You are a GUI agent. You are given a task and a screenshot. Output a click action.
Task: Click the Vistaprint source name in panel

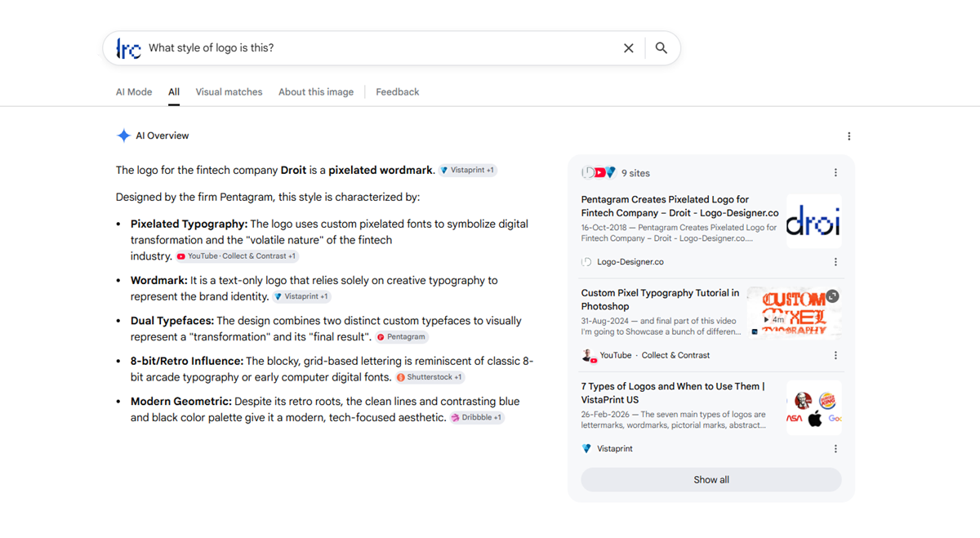(615, 449)
